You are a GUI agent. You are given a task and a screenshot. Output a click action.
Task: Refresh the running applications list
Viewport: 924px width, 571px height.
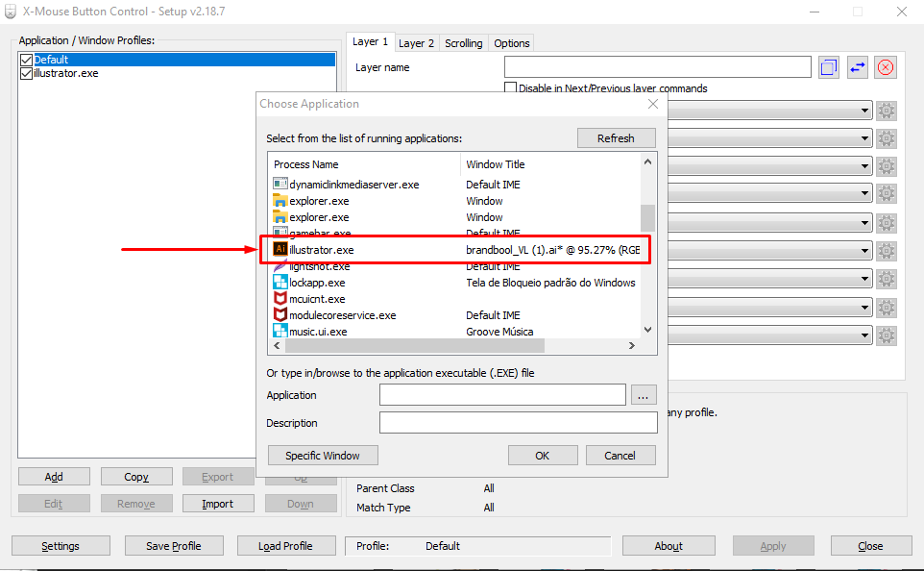tap(616, 137)
